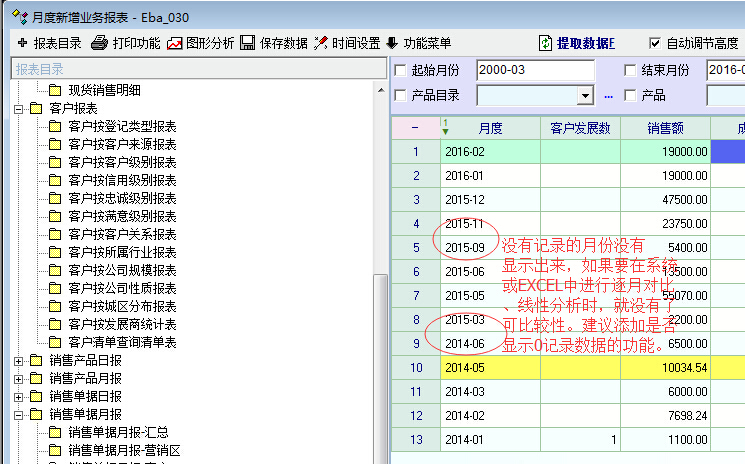Select 客户按城区分布报表 in the tree
This screenshot has width=745, height=464.
pyautogui.click(x=122, y=306)
